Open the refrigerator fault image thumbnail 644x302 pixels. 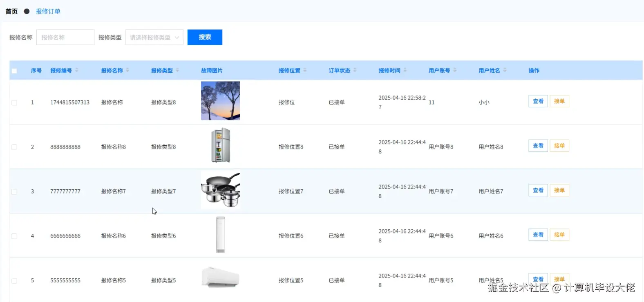tap(220, 145)
